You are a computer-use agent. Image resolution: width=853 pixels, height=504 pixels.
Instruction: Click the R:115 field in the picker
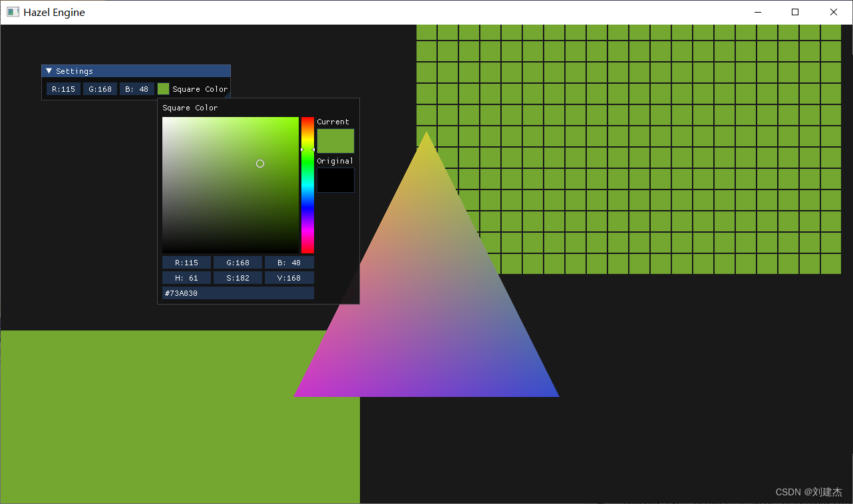pos(186,262)
